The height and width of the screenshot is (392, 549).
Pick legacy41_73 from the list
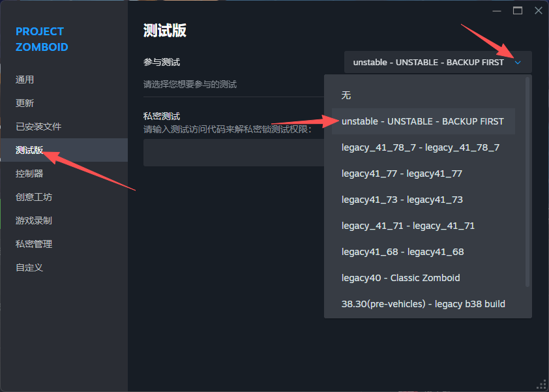[x=402, y=200]
